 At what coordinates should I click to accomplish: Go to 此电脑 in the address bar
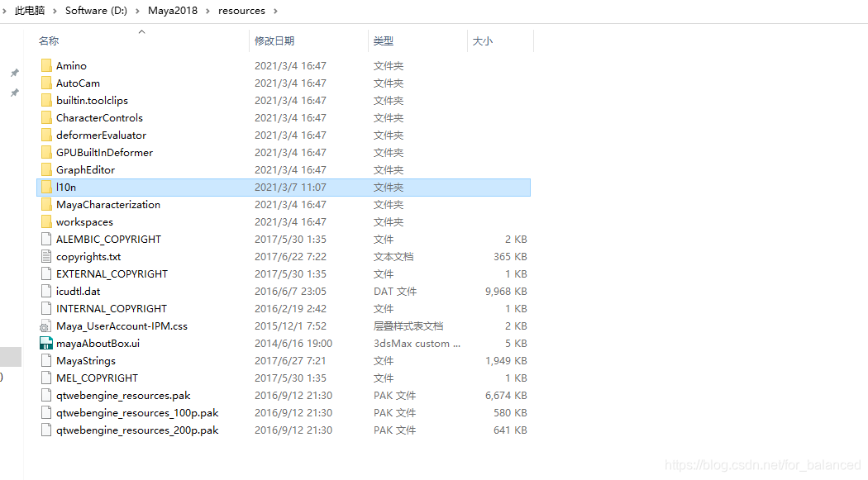pyautogui.click(x=30, y=11)
